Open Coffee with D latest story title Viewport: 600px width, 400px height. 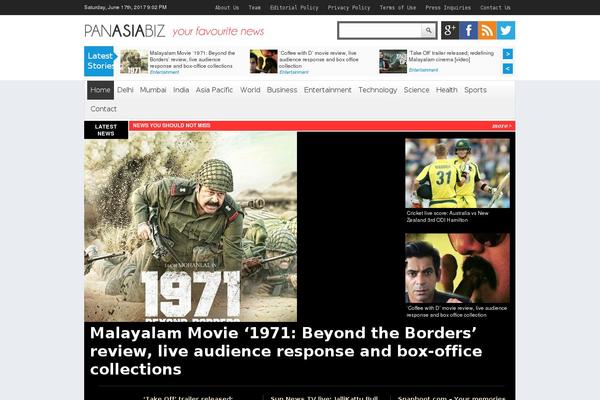[x=319, y=59]
